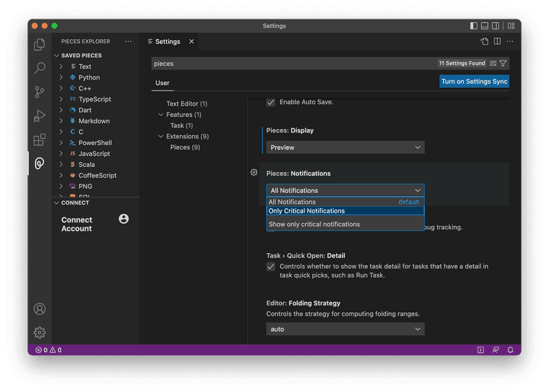
Task: Open the Pieces Display Preview dropdown
Action: point(345,148)
